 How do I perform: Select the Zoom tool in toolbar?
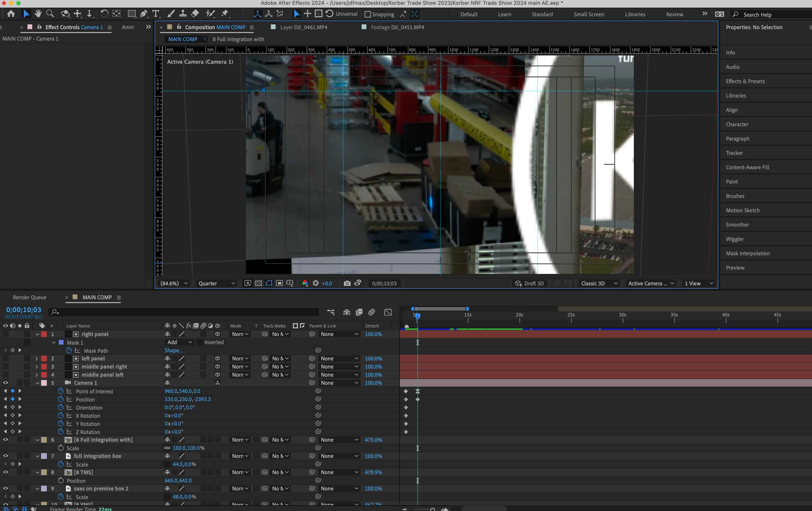[x=50, y=14]
